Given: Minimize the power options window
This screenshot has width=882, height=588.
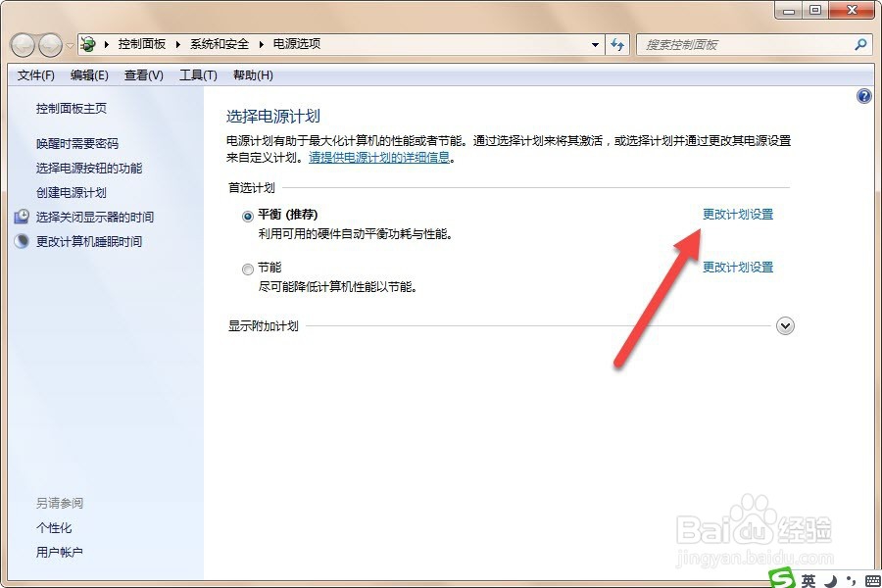Looking at the screenshot, I should [x=789, y=10].
